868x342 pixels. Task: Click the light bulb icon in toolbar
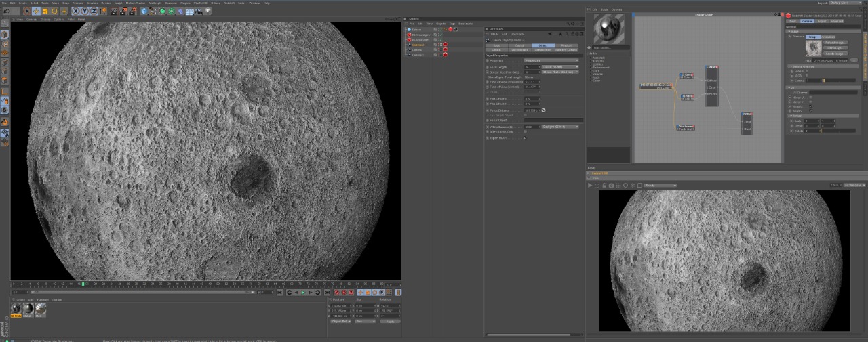tap(208, 12)
